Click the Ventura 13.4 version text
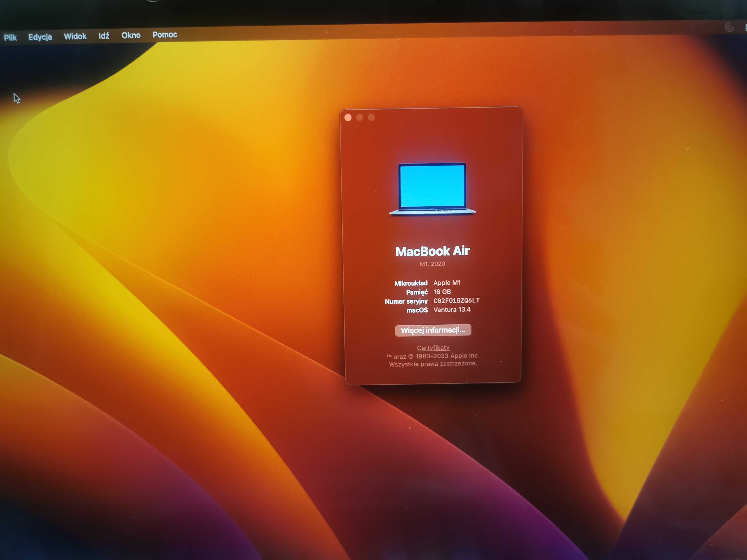Screen dimensions: 747x560 pos(452,309)
